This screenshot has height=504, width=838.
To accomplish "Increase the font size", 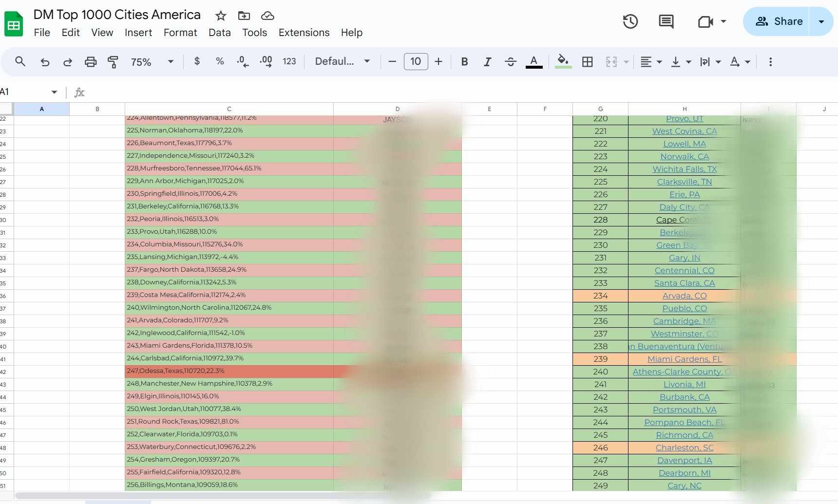I will [438, 61].
